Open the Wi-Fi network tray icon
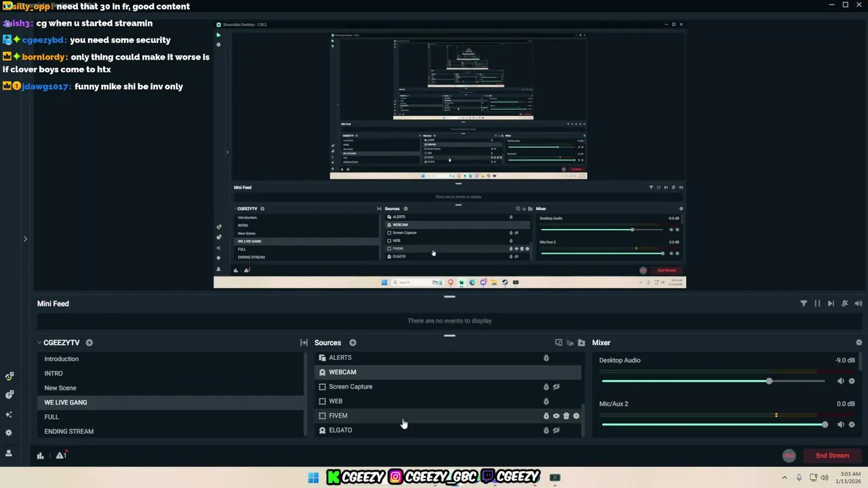The width and height of the screenshot is (868, 488). tap(812, 478)
